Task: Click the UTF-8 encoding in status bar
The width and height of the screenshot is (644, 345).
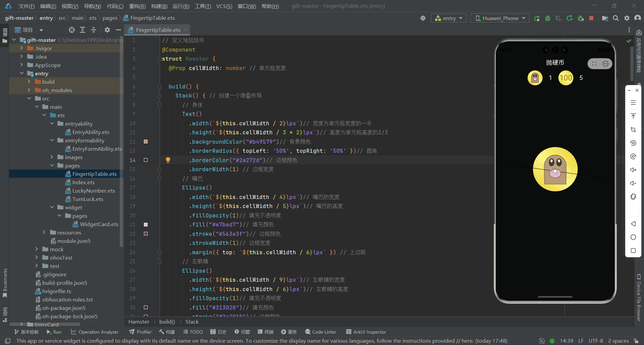Action: tap(596, 341)
